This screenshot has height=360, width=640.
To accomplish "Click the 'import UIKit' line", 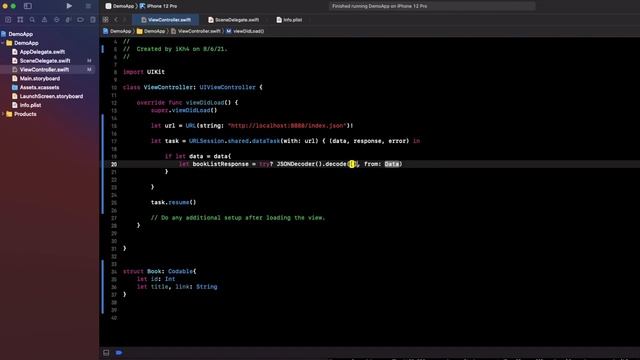I will pos(144,72).
